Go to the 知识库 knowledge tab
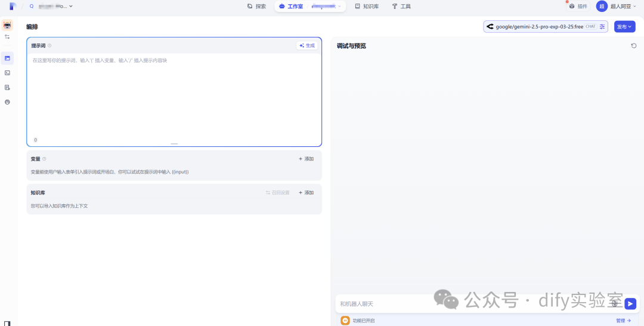The width and height of the screenshot is (644, 326). tap(367, 6)
